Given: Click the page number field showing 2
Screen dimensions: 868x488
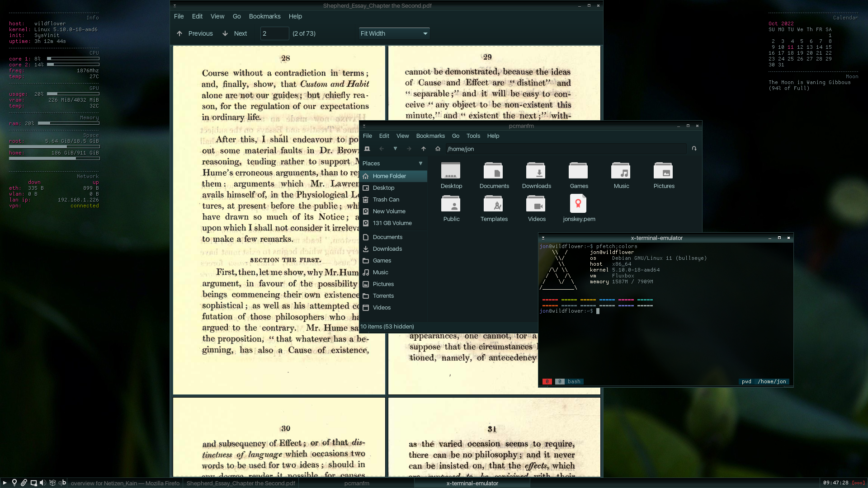Looking at the screenshot, I should point(274,33).
